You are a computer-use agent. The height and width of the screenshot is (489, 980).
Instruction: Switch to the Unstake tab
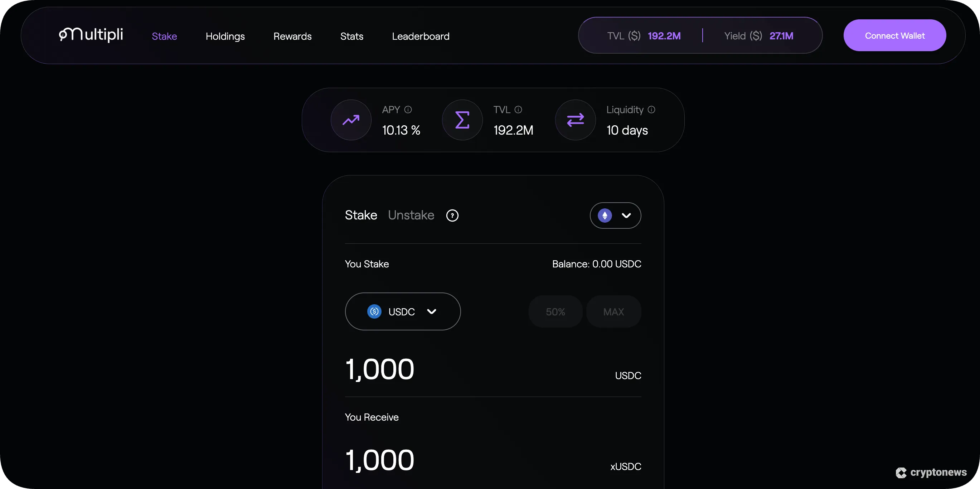pos(411,215)
